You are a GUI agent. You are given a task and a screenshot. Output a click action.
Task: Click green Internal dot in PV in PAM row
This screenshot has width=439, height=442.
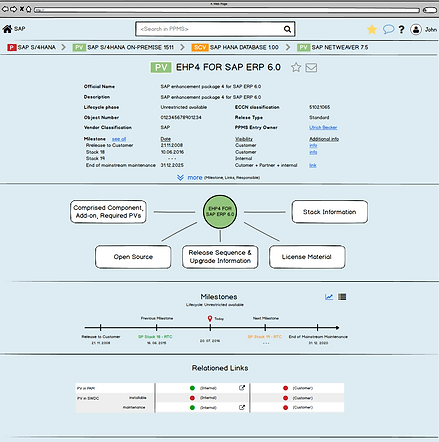(x=192, y=388)
